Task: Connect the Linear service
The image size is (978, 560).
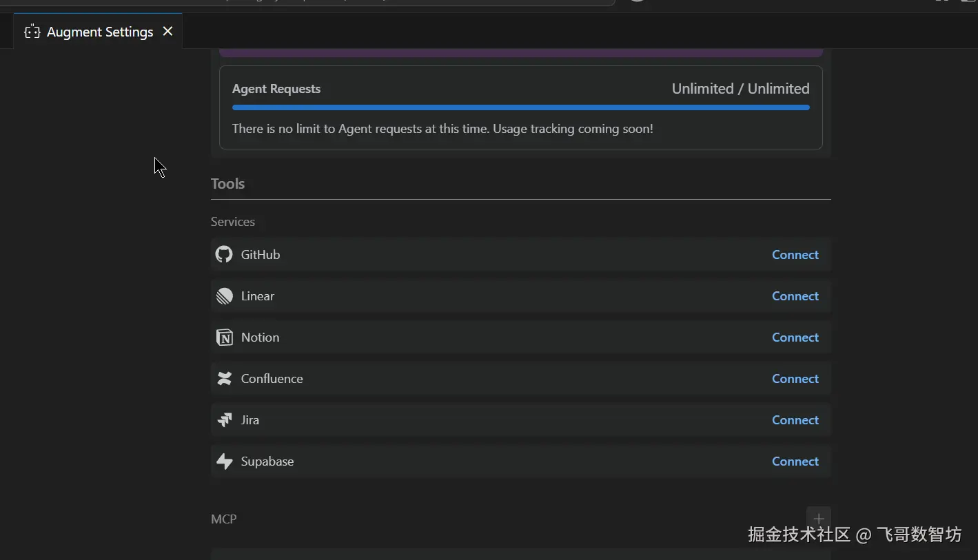Action: (795, 296)
